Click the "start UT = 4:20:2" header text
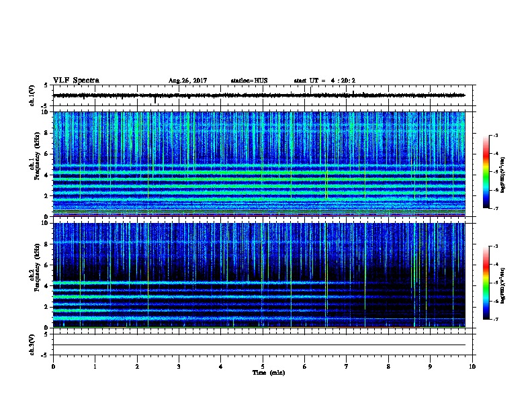Viewport: 532px width, 411px height. point(324,81)
